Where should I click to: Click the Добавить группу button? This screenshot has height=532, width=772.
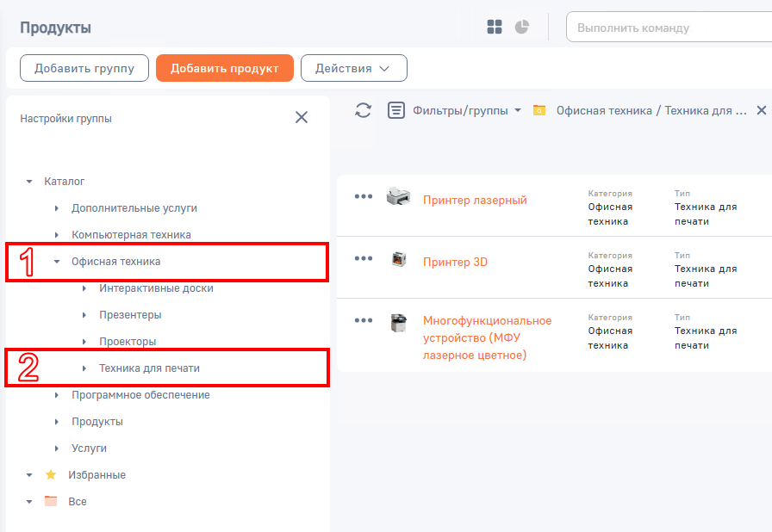pos(84,68)
